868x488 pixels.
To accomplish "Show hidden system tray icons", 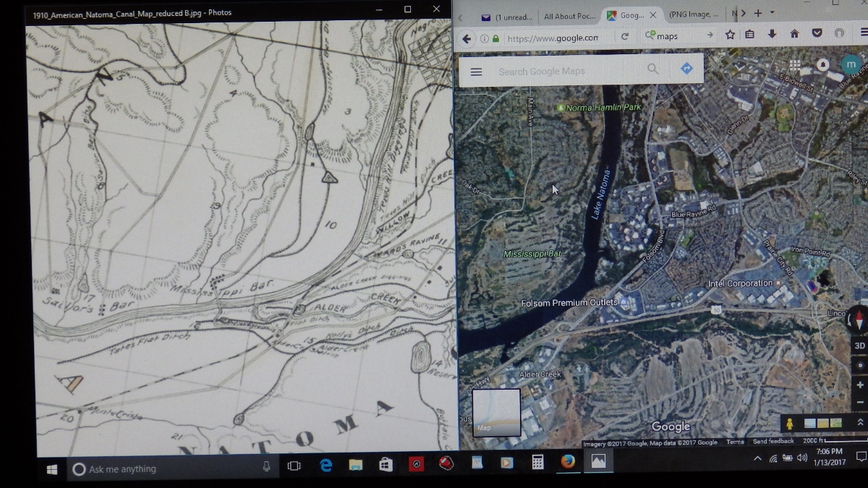I will point(757,458).
